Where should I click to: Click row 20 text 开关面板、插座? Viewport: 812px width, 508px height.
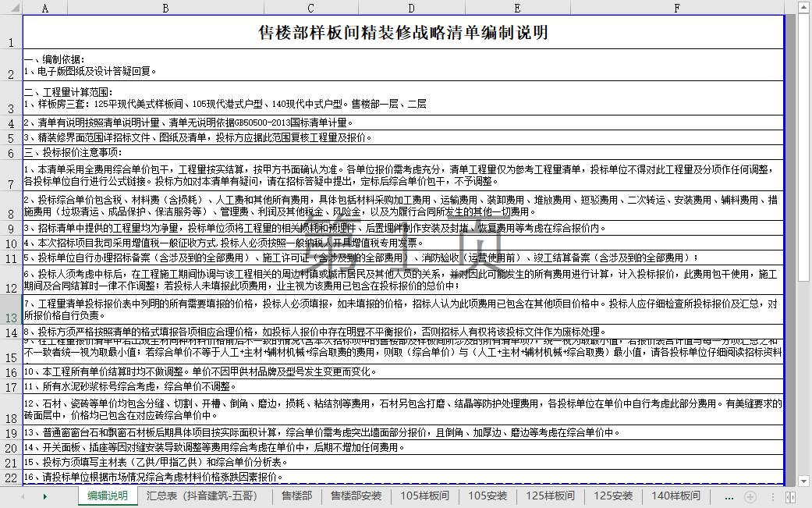(215, 447)
